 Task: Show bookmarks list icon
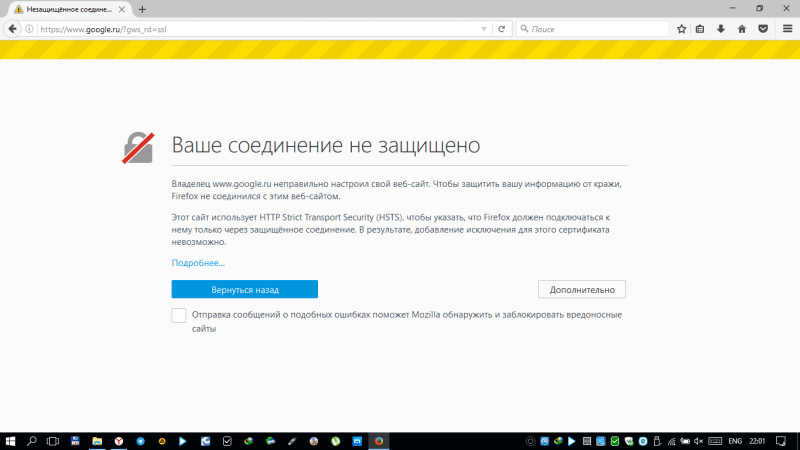pyautogui.click(x=700, y=29)
